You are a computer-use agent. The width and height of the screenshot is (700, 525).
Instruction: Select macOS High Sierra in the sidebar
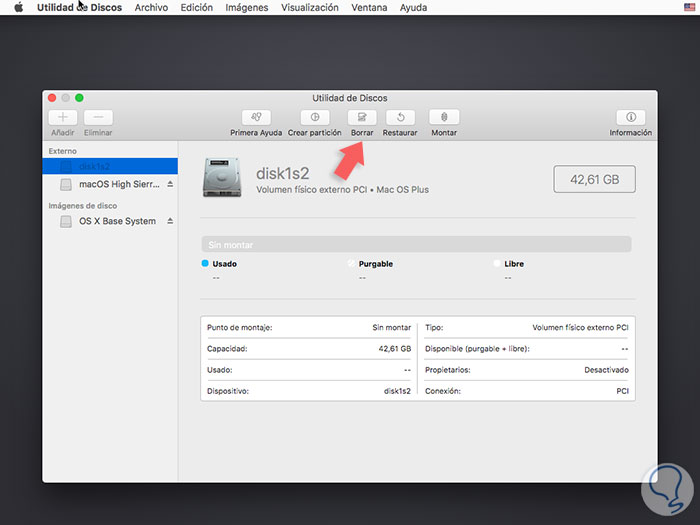click(110, 184)
